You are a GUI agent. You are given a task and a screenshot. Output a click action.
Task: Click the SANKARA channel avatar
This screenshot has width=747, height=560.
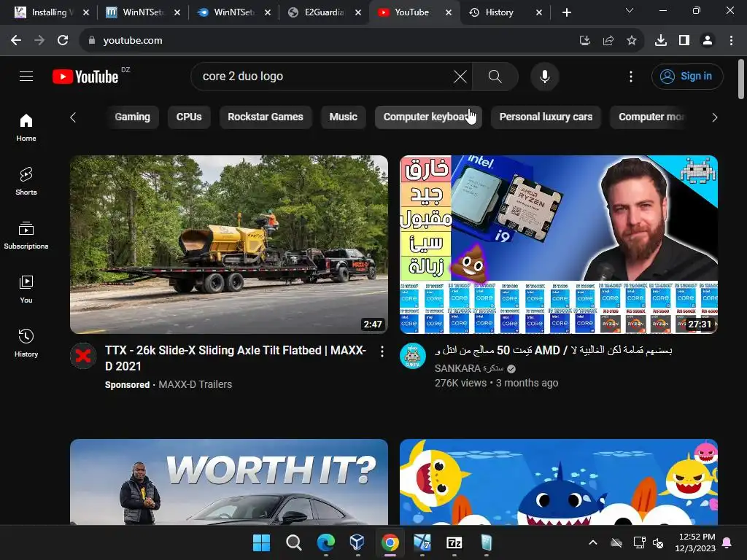click(413, 356)
